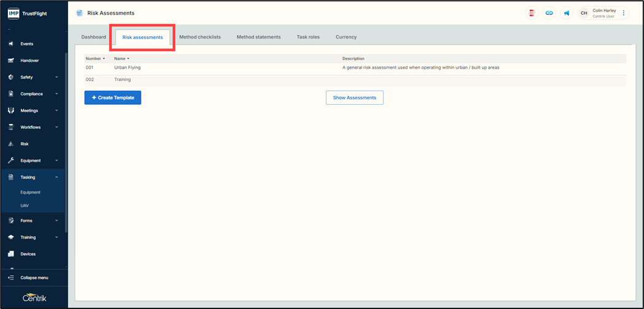Click the Show Assessments button
The width and height of the screenshot is (644, 309).
coord(354,97)
